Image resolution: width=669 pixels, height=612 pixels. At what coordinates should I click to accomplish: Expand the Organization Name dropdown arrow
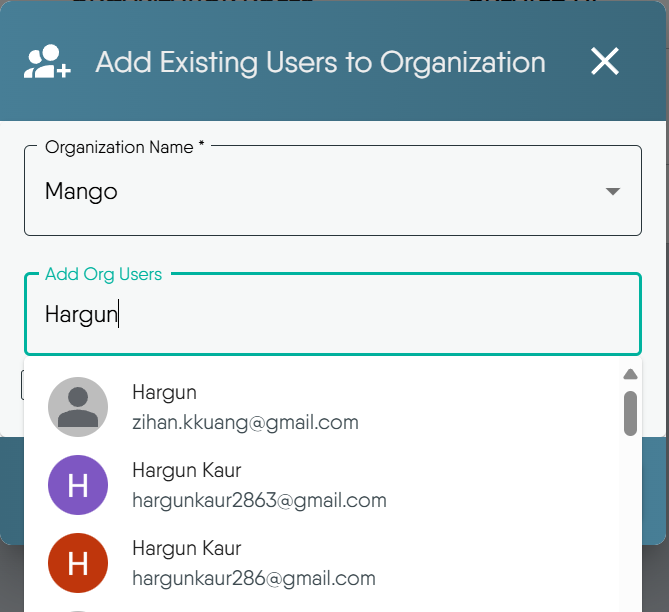tap(613, 192)
